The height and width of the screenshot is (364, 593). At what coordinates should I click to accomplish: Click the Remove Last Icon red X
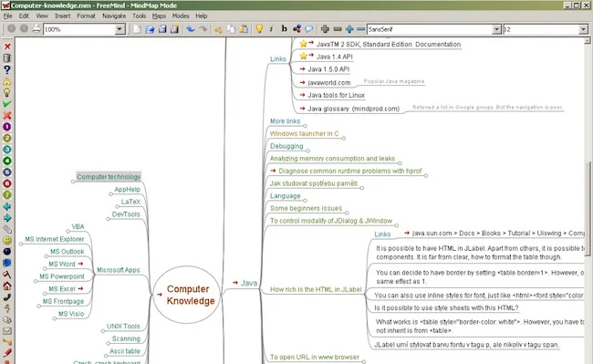coord(6,47)
